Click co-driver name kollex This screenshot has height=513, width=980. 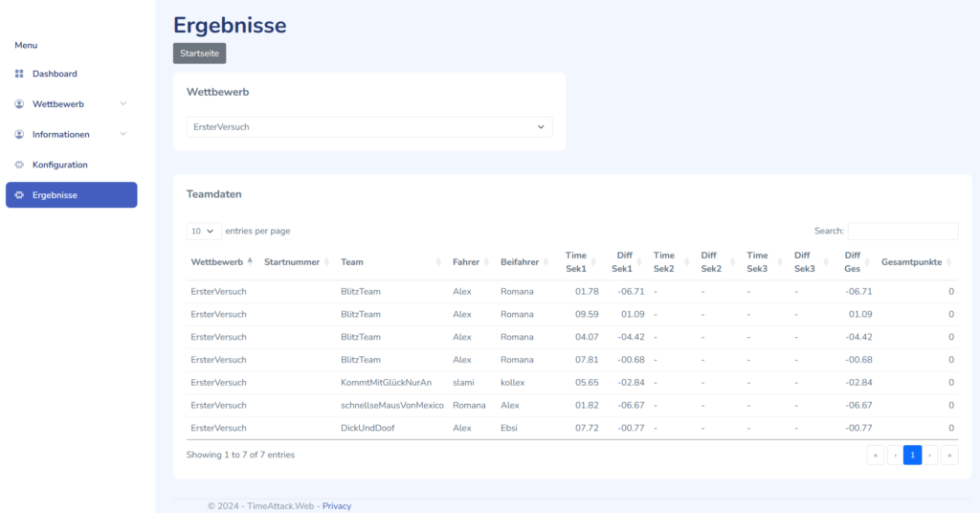pos(513,383)
